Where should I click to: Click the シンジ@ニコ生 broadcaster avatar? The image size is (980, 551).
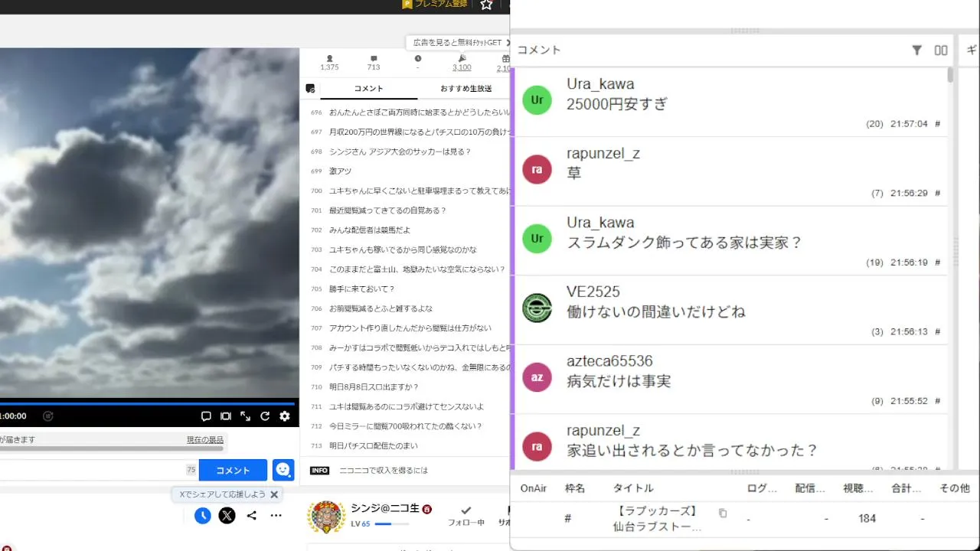[x=326, y=517]
